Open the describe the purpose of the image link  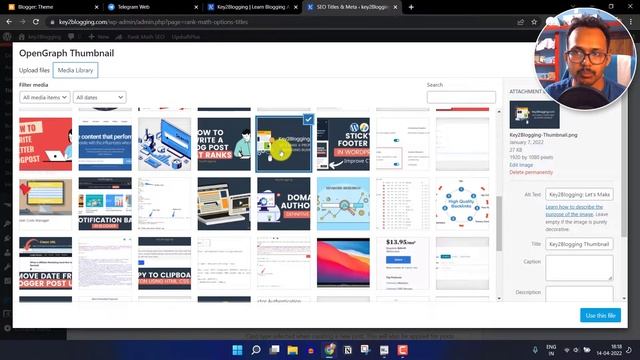[574, 211]
